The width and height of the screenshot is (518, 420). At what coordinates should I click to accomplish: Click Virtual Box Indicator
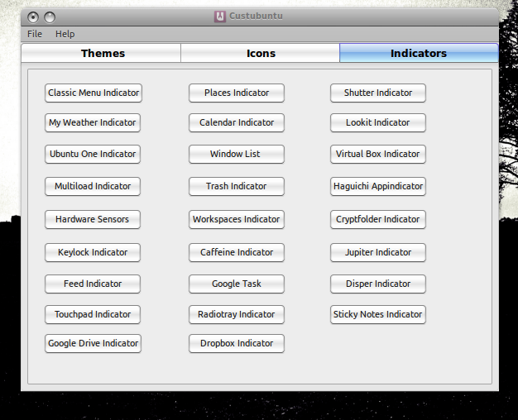378,154
